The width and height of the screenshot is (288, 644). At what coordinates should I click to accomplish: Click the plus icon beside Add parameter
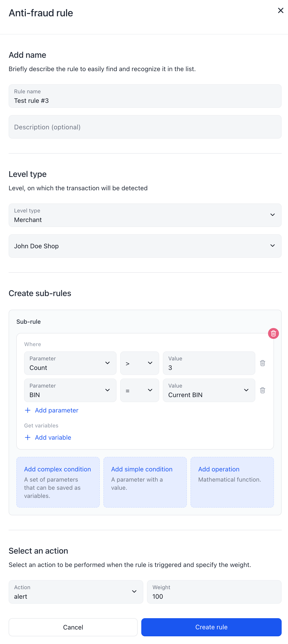(27, 410)
